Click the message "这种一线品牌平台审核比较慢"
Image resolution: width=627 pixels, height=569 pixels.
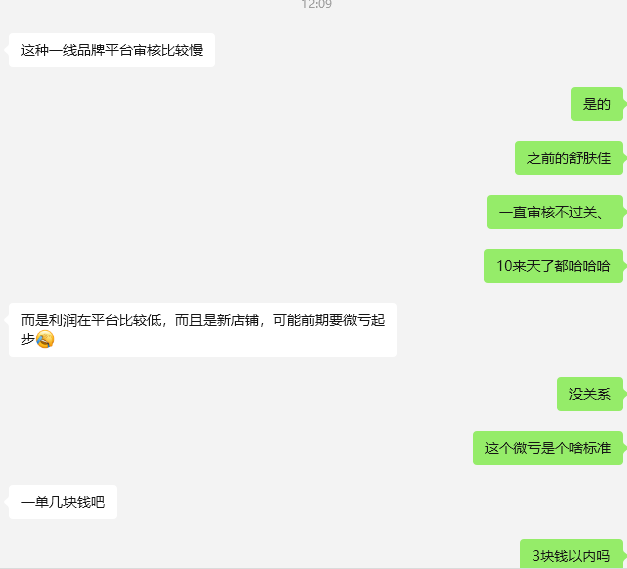point(112,50)
